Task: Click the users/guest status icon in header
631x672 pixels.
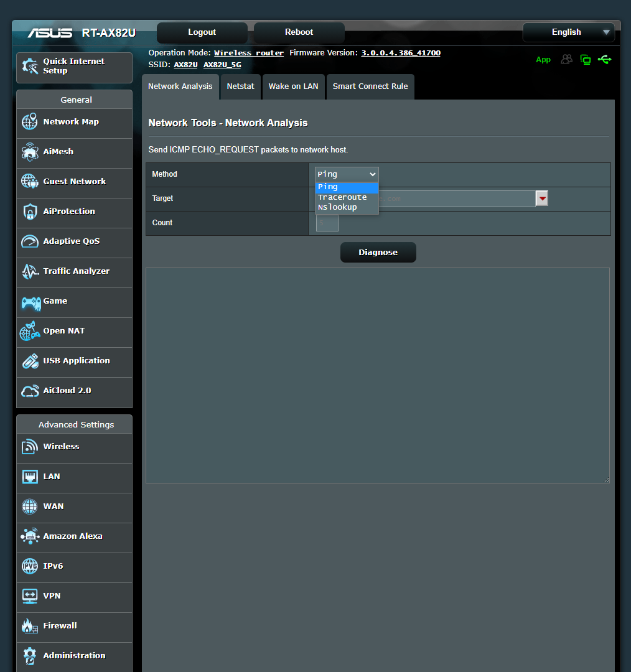Action: [x=567, y=59]
